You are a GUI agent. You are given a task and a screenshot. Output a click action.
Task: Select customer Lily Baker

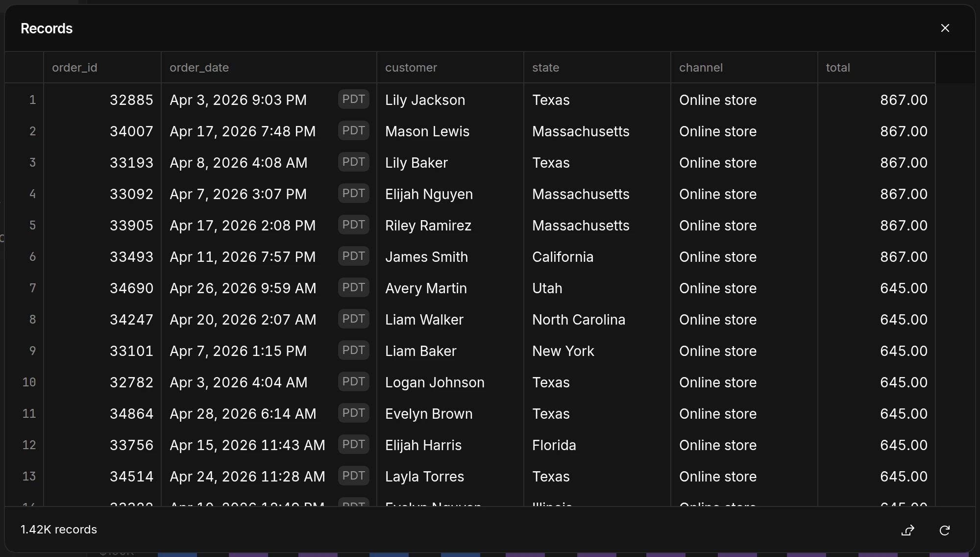tap(450, 162)
